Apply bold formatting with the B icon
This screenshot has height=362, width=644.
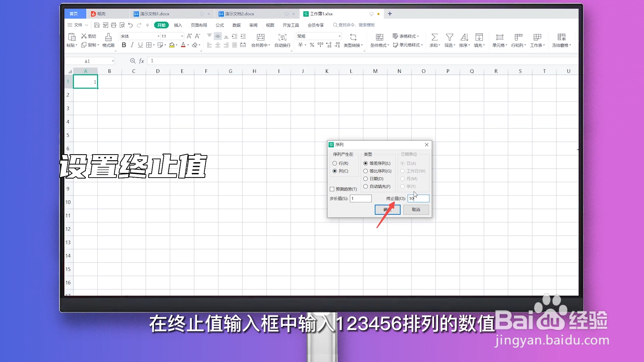coord(124,45)
